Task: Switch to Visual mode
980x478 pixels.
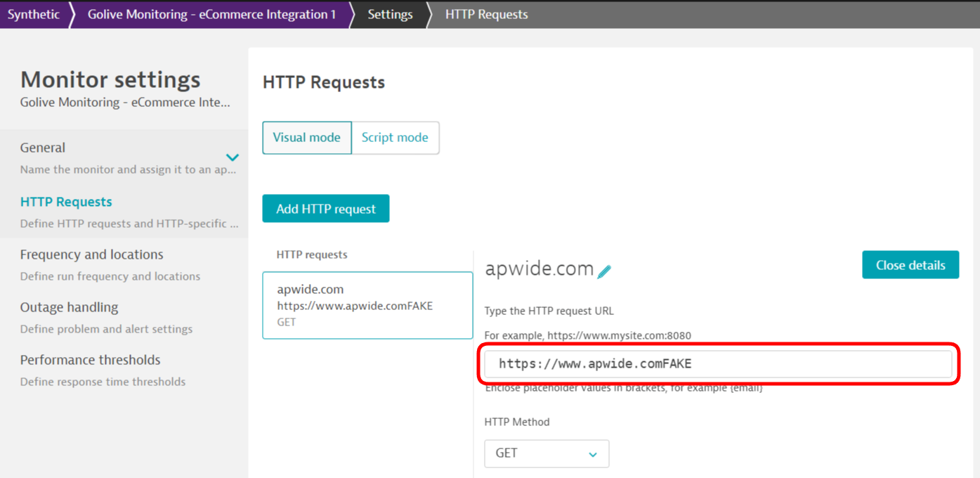Action: 306,138
